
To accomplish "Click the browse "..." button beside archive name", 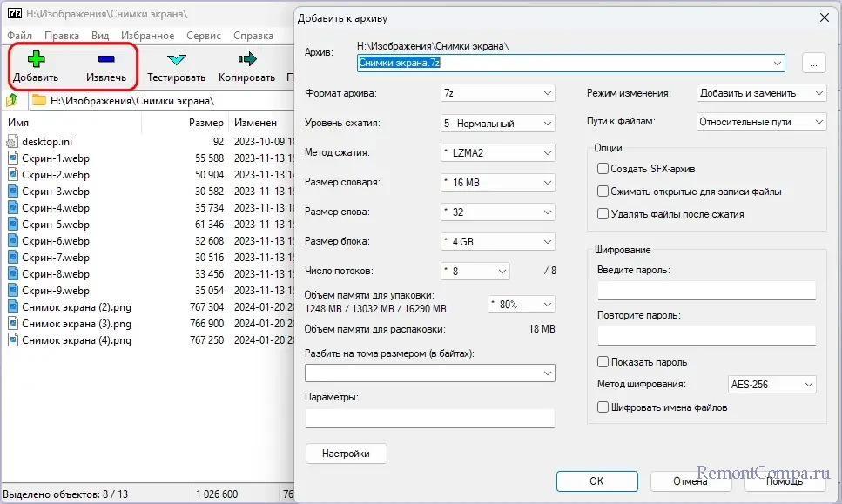I will [813, 63].
